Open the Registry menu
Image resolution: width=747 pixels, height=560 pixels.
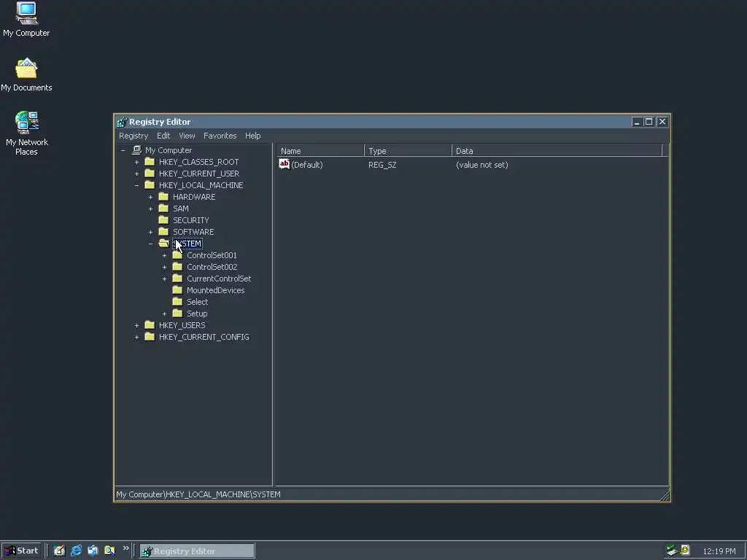[x=133, y=136]
